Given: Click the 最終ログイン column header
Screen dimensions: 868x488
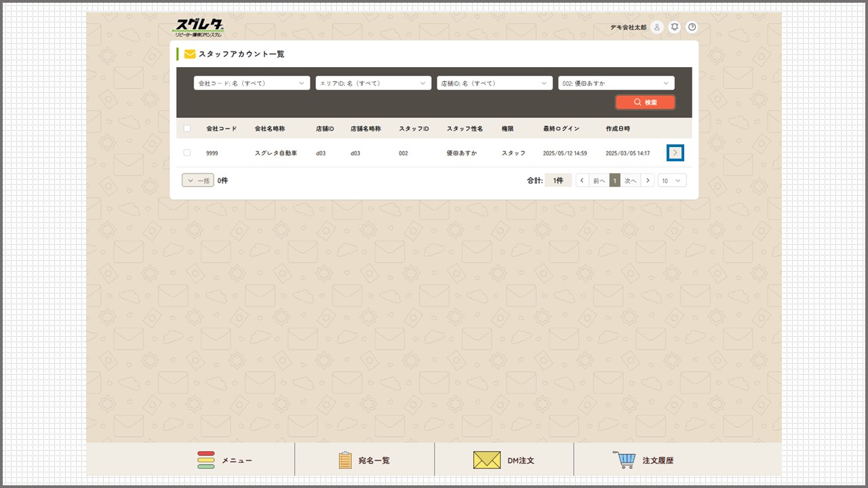Looking at the screenshot, I should (x=561, y=129).
